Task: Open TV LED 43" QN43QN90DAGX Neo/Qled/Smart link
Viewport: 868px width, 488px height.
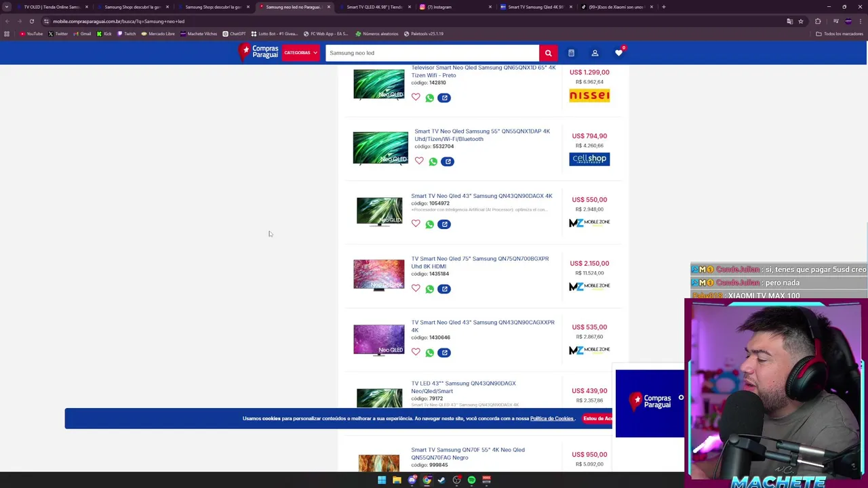Action: (463, 387)
